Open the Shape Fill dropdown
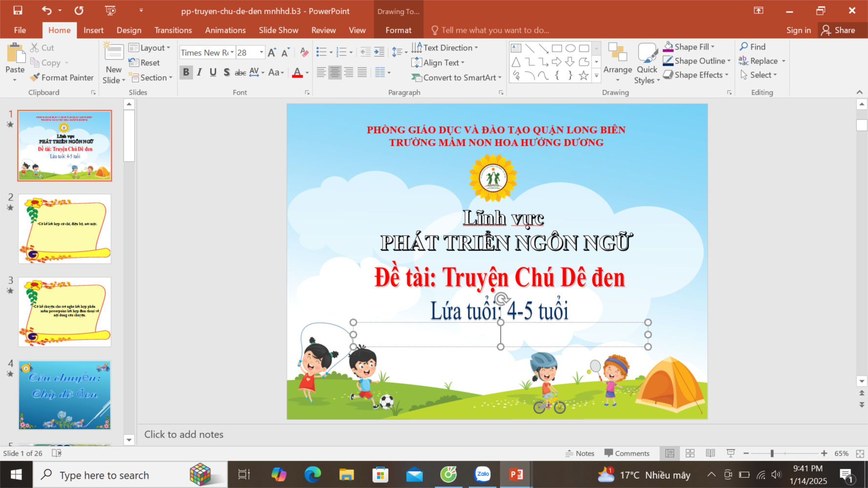868x488 pixels. [x=713, y=47]
